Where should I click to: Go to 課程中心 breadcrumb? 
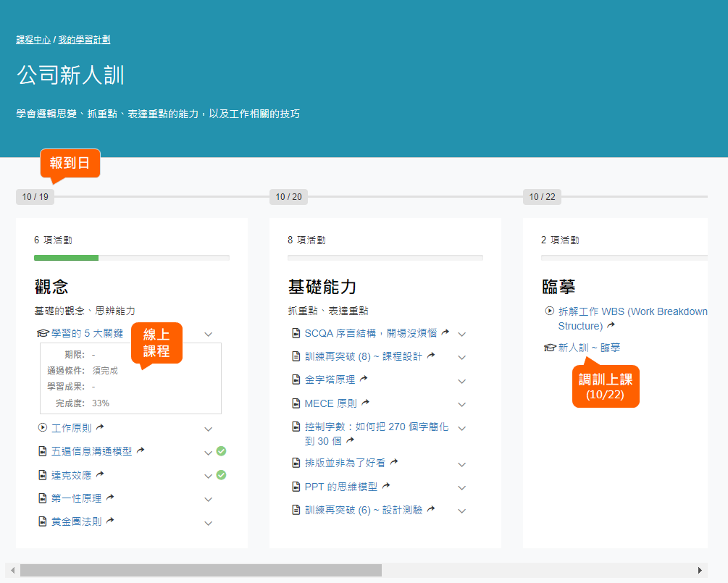pos(33,39)
